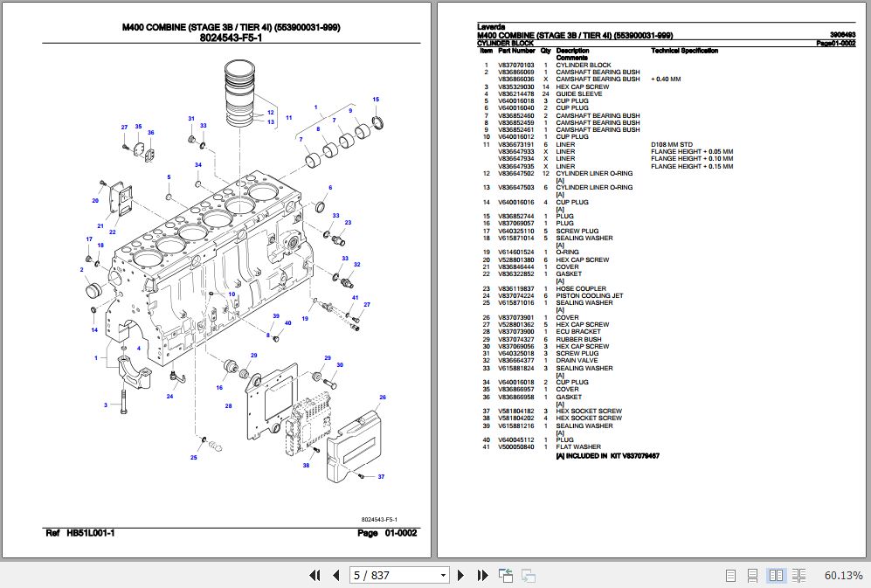This screenshot has height=588, width=871.
Task: Click the kit number V837079467 note
Action: click(644, 455)
